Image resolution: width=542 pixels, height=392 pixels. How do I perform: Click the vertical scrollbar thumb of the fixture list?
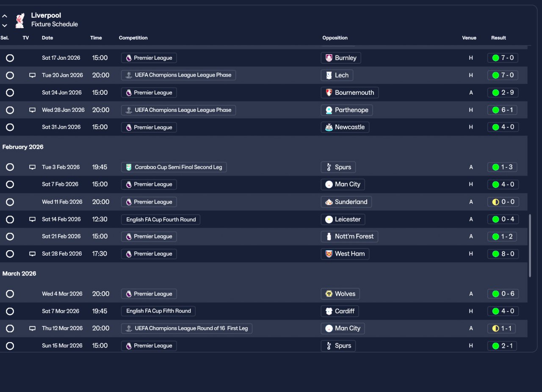click(530, 246)
